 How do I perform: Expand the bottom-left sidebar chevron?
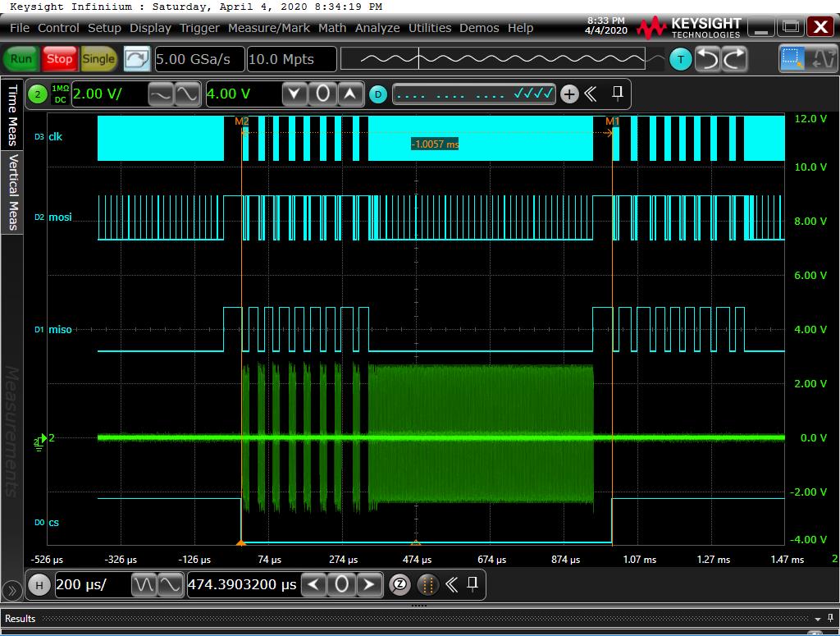click(x=11, y=590)
